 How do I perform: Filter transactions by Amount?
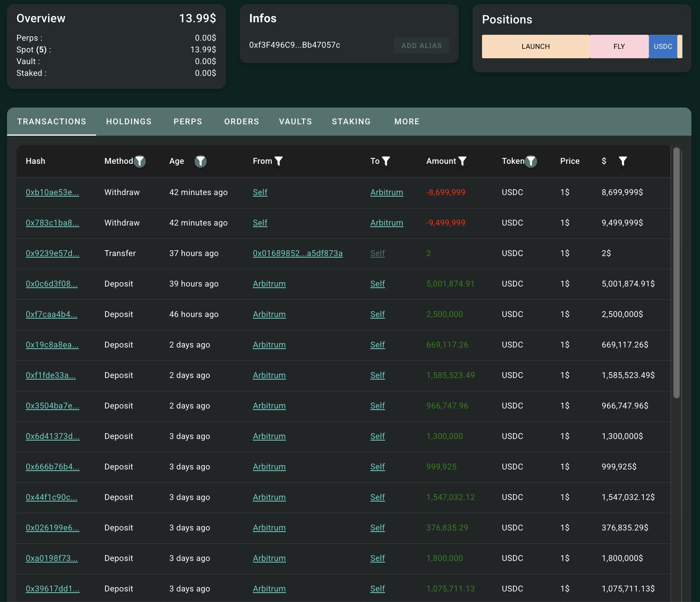(x=462, y=161)
